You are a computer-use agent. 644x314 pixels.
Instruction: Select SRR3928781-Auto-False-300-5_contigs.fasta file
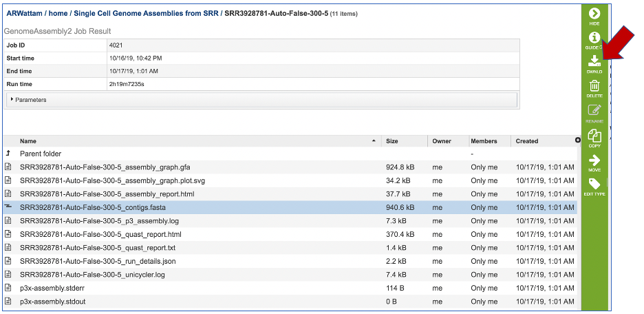point(92,207)
